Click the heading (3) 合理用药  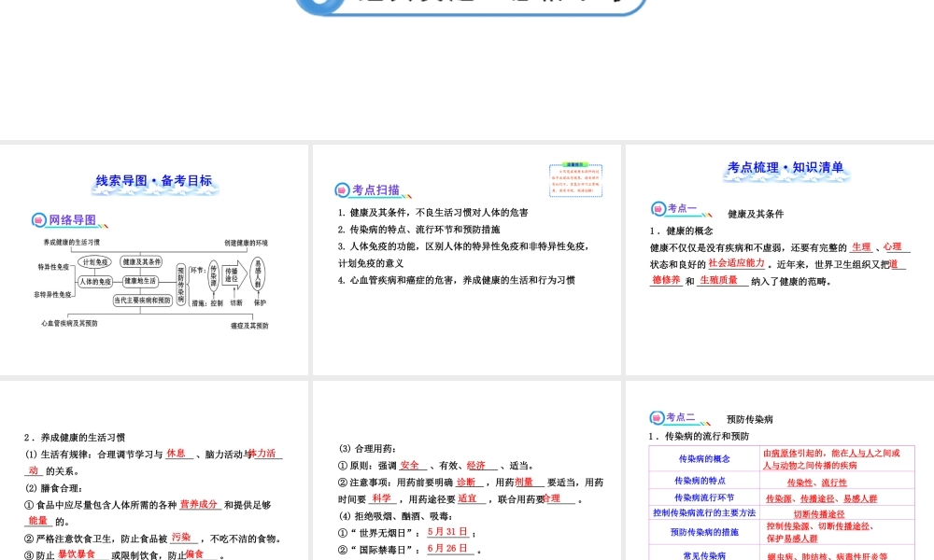point(367,449)
